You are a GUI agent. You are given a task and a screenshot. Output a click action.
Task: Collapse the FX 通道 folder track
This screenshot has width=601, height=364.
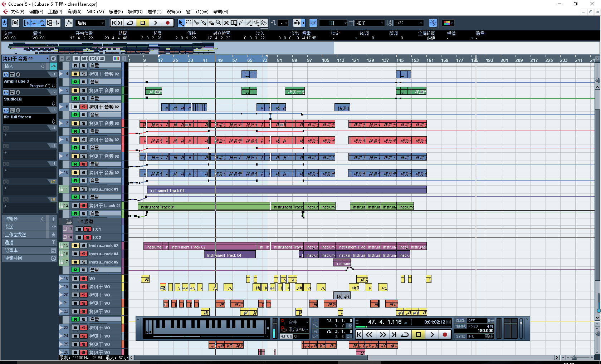(69, 222)
